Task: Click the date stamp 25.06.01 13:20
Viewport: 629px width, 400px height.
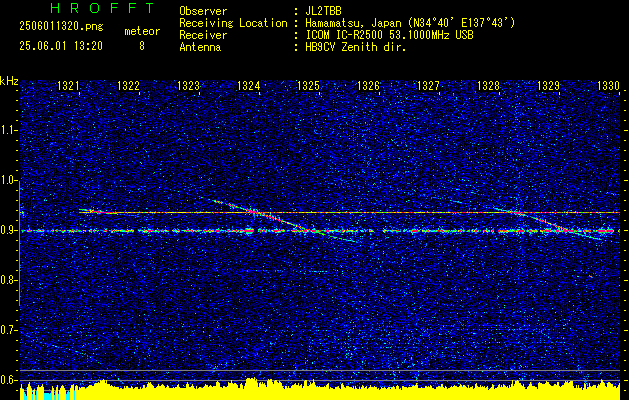Action: tap(61, 46)
